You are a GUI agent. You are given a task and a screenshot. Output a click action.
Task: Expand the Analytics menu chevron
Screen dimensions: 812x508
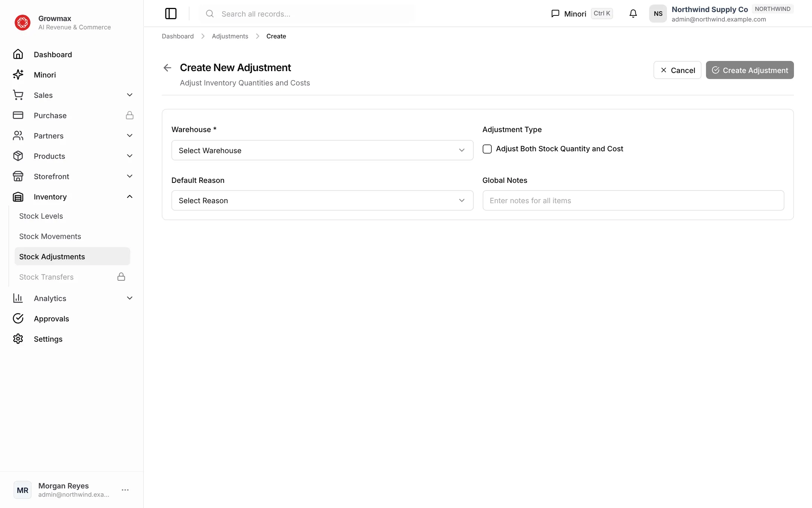[x=130, y=298]
